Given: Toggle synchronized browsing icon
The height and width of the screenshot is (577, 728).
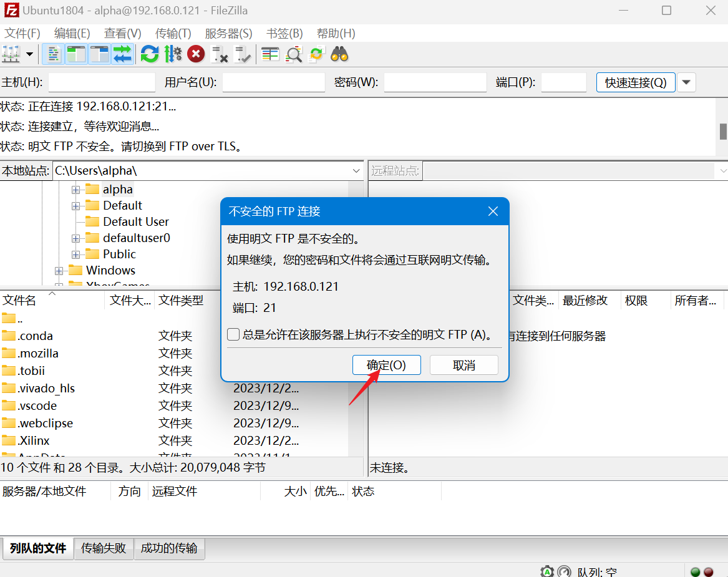Looking at the screenshot, I should [x=316, y=54].
